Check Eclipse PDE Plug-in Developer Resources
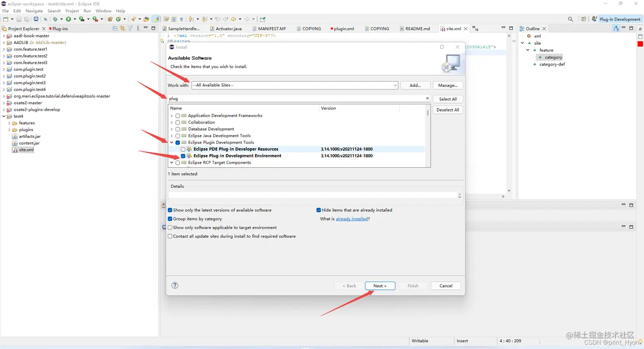The height and width of the screenshot is (349, 644). point(183,149)
